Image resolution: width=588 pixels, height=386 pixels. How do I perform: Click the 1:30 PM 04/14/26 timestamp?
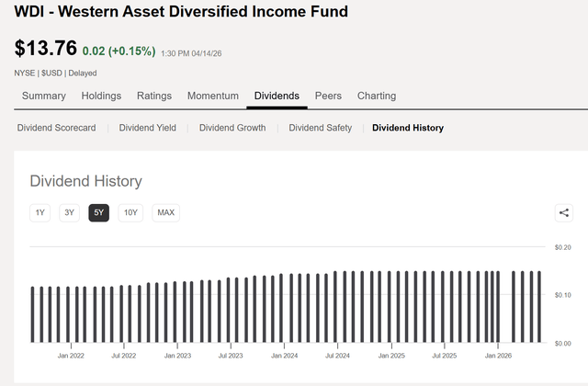pyautogui.click(x=191, y=53)
